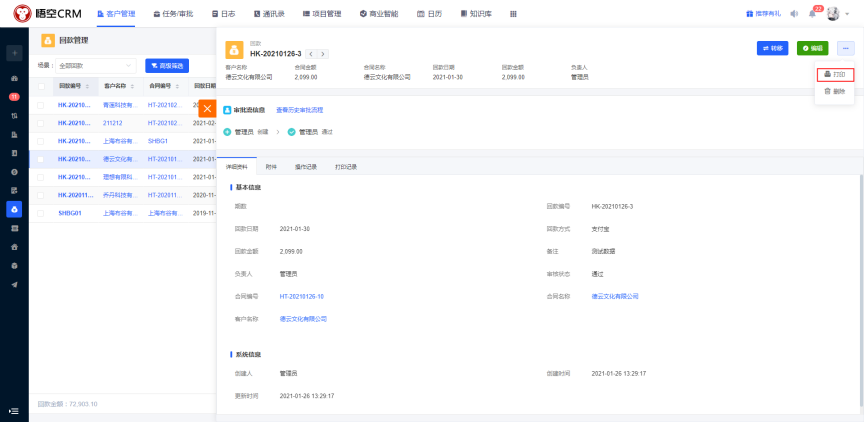The width and height of the screenshot is (864, 422).
Task: Check the row checkbox for SHBG01
Action: 41,213
